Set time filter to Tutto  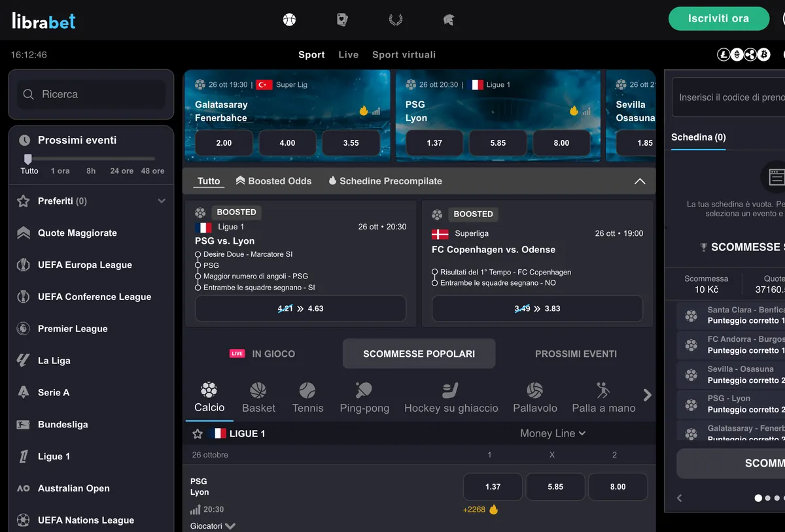pos(29,171)
